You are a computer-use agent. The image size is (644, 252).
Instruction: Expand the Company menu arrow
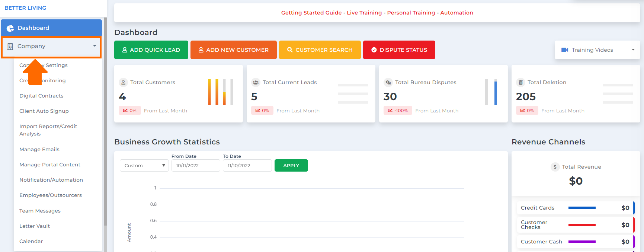[94, 46]
